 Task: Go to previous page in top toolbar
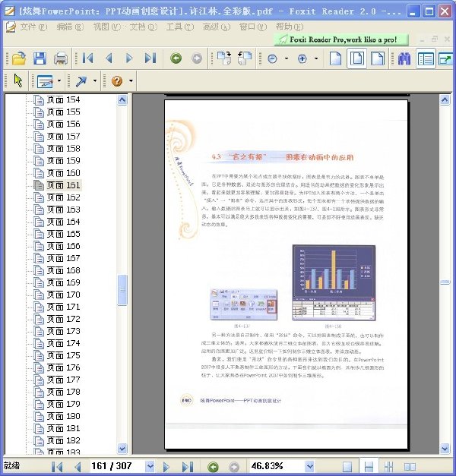[x=109, y=58]
